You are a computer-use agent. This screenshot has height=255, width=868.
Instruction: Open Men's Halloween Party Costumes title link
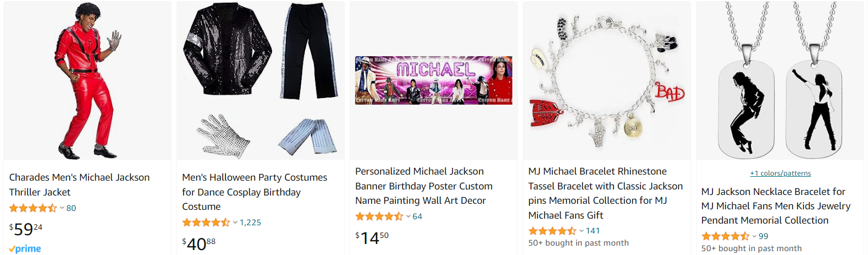tap(255, 192)
